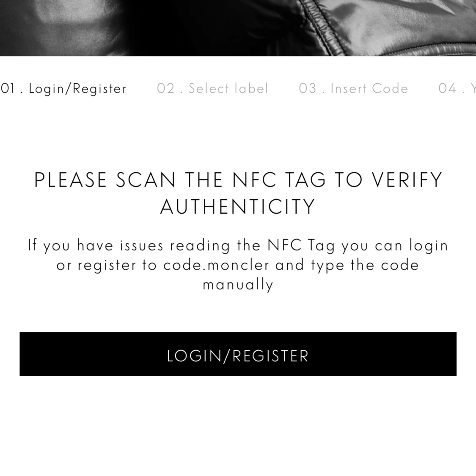
Task: Click the word AUTHENTICITY in the heading
Action: [x=238, y=206]
